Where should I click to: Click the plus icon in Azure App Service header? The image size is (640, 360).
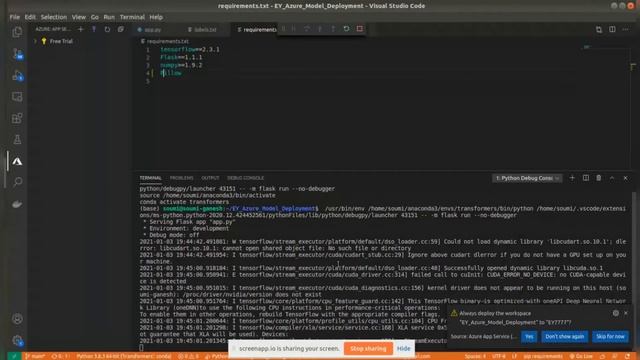point(80,29)
